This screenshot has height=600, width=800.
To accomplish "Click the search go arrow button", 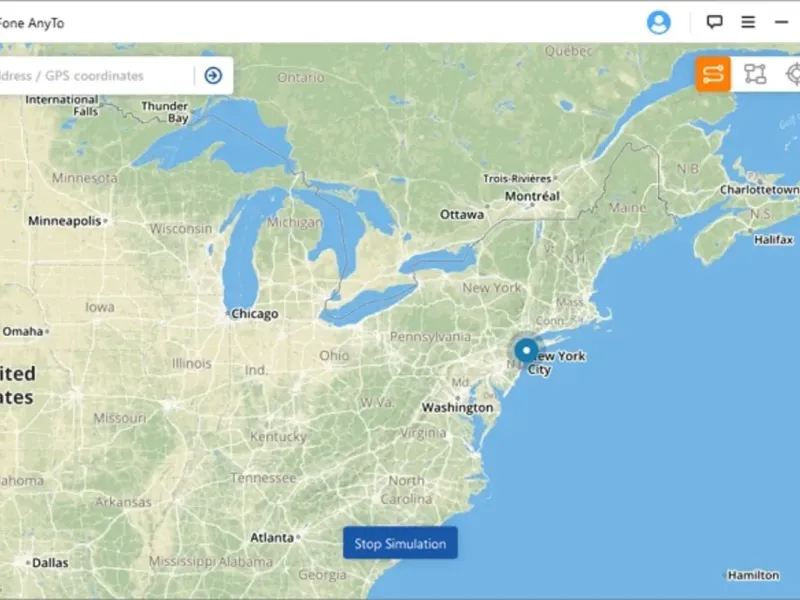I will (213, 76).
